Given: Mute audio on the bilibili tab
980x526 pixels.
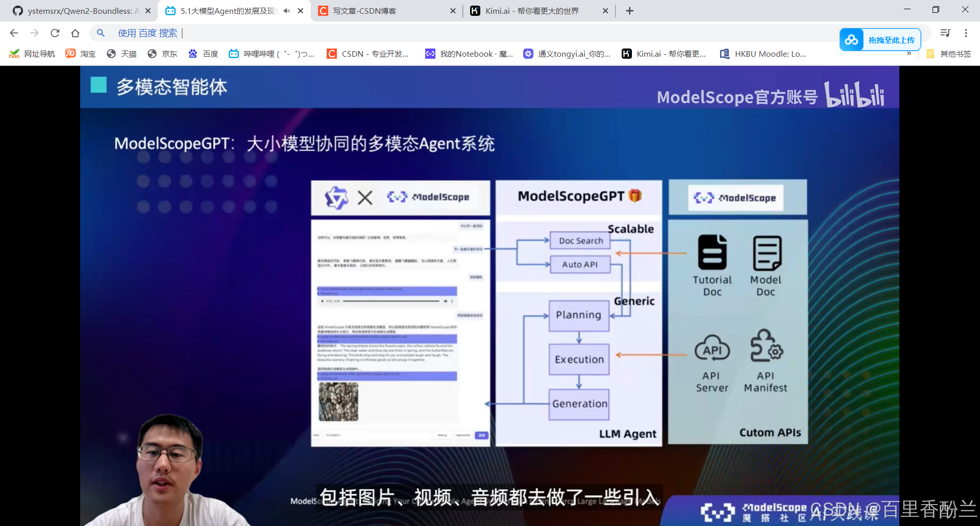Looking at the screenshot, I should click(286, 11).
